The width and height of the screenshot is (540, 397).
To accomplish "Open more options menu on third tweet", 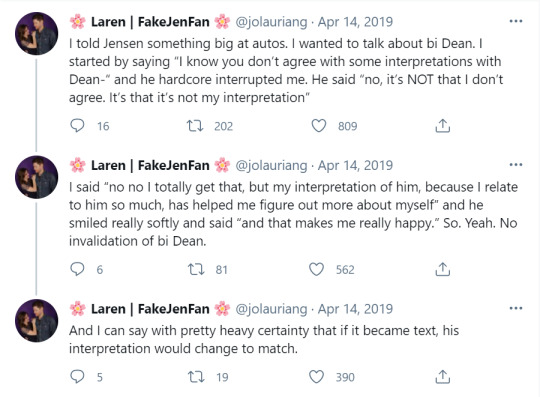I will [x=516, y=308].
